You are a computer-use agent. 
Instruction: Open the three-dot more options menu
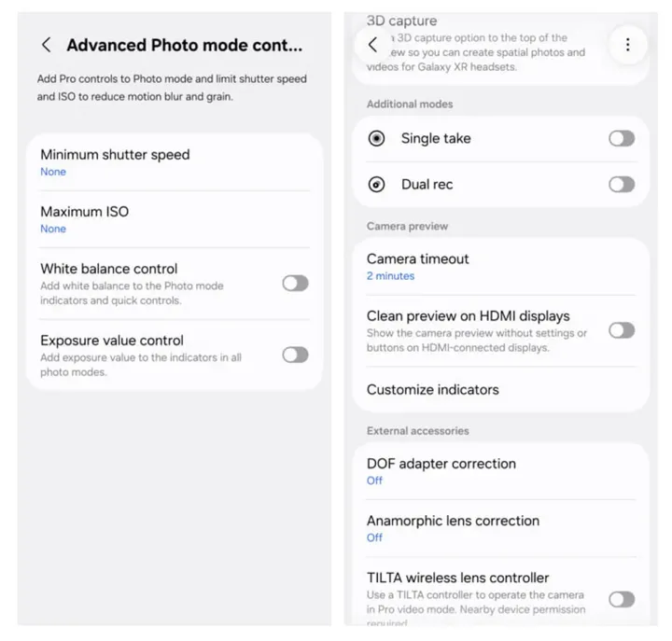coord(627,44)
